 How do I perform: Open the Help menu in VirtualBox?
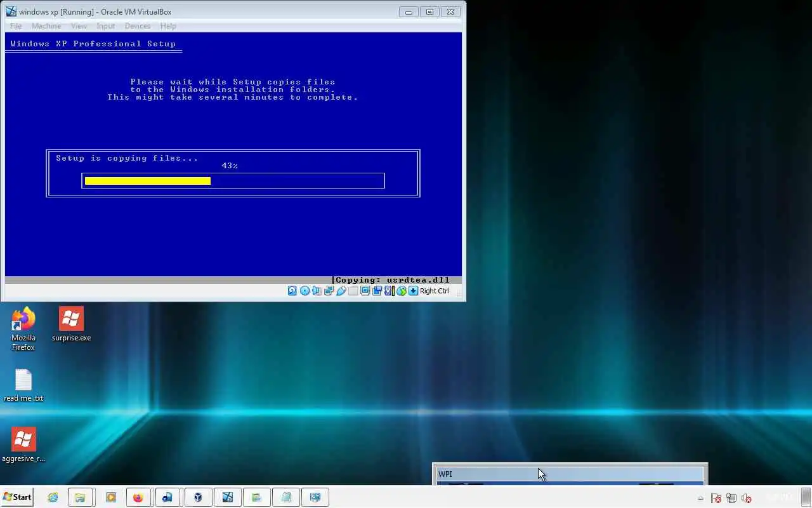168,26
